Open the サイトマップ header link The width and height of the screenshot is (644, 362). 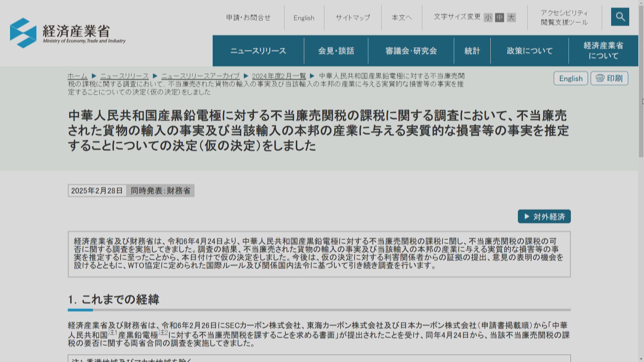[353, 18]
